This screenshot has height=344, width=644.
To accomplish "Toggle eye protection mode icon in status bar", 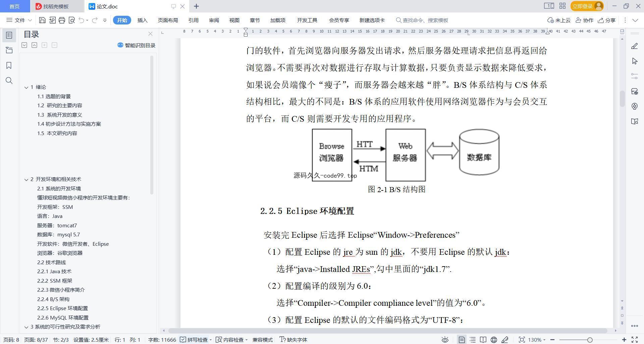I will click(445, 340).
